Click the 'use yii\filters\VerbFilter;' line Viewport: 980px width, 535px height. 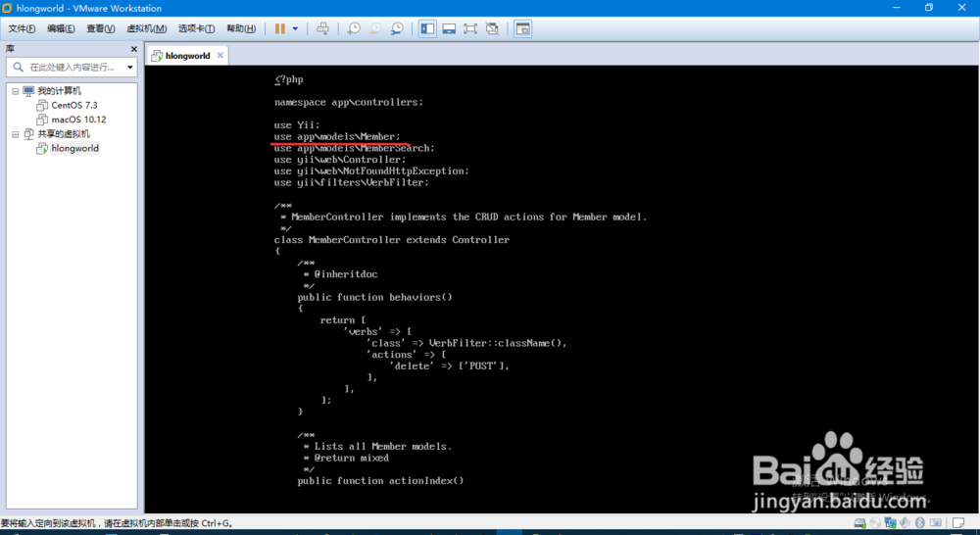click(351, 182)
